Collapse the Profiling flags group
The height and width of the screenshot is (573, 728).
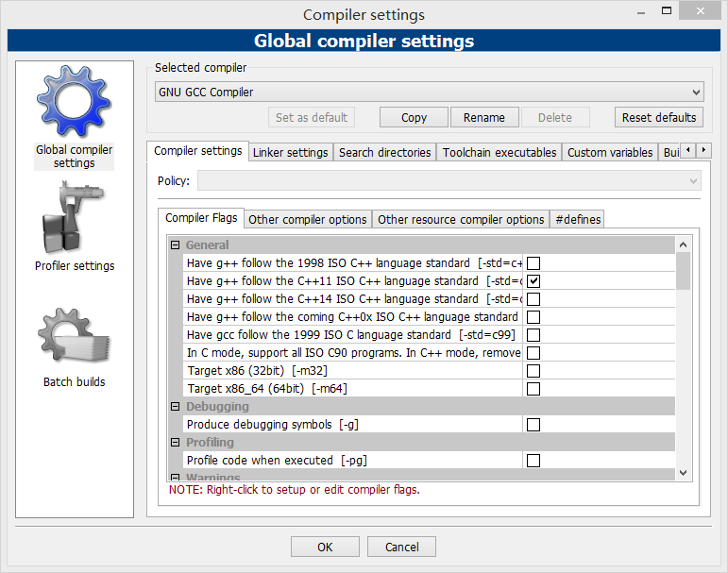pos(175,442)
